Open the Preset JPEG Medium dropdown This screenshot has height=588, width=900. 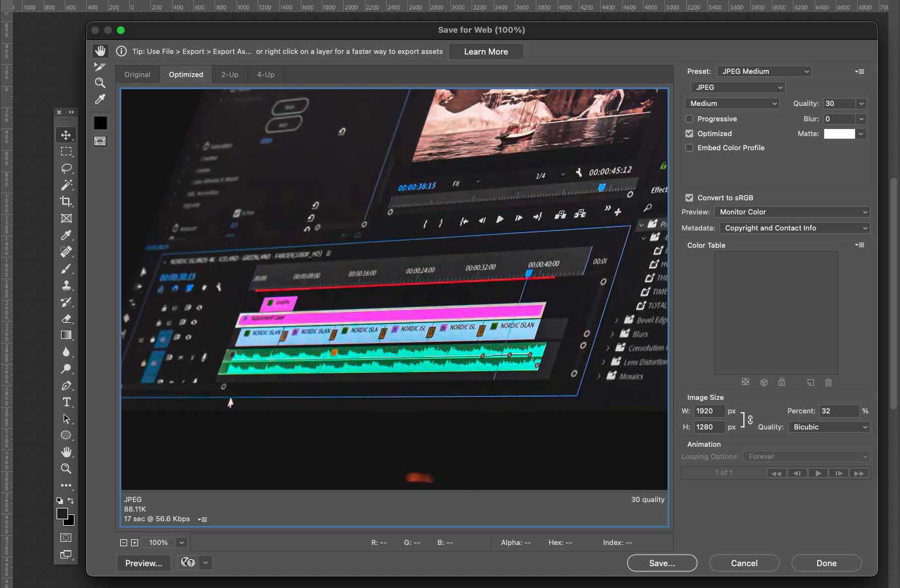point(764,71)
